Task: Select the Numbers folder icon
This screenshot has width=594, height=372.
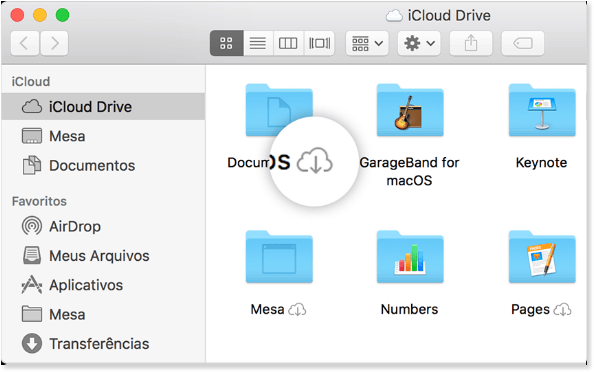Action: (410, 257)
